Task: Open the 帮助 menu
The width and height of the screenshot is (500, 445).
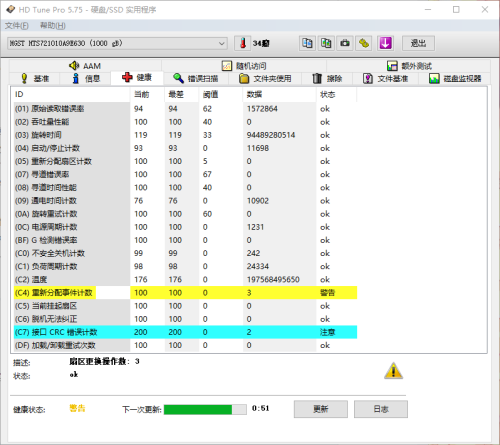Action: pos(53,26)
